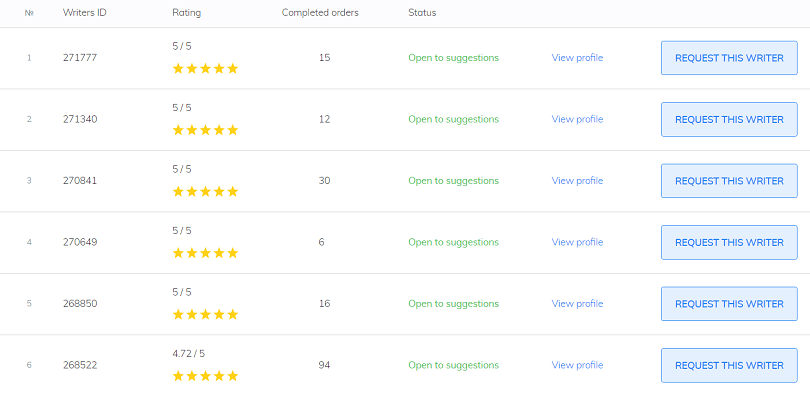Image resolution: width=810 pixels, height=395 pixels.
Task: Click the star rating for writer 268850
Action: 205,314
